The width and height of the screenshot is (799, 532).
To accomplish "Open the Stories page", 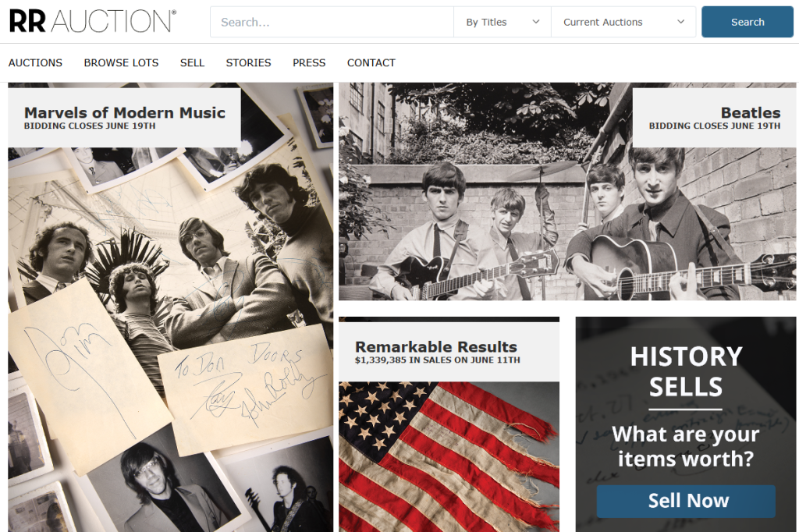I will (249, 62).
